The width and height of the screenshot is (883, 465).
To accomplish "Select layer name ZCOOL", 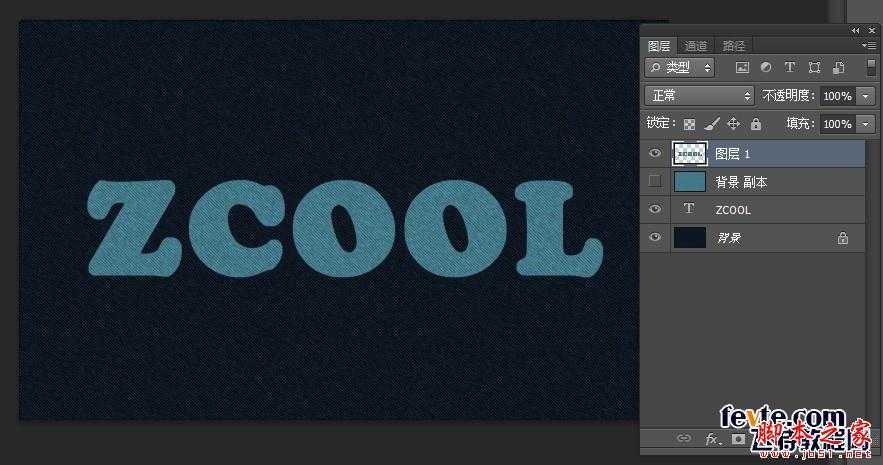I will (733, 210).
